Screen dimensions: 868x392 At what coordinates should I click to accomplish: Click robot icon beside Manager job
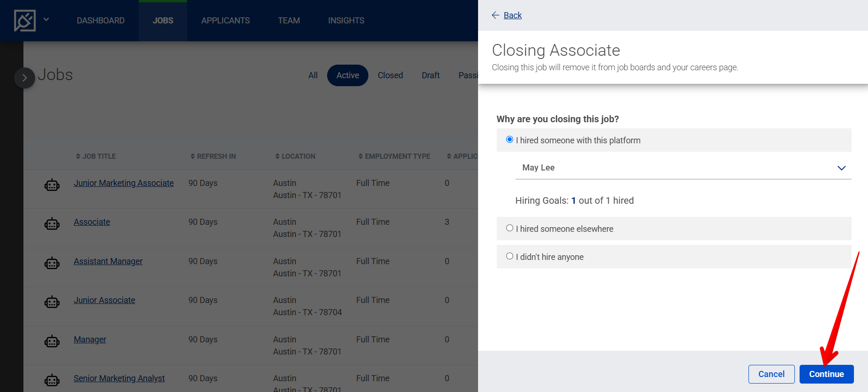click(x=52, y=341)
